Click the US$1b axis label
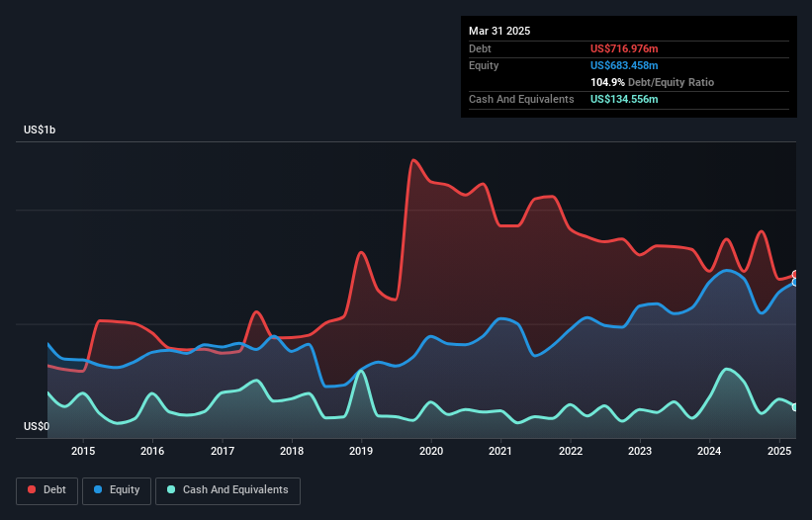The image size is (812, 520). coord(40,130)
